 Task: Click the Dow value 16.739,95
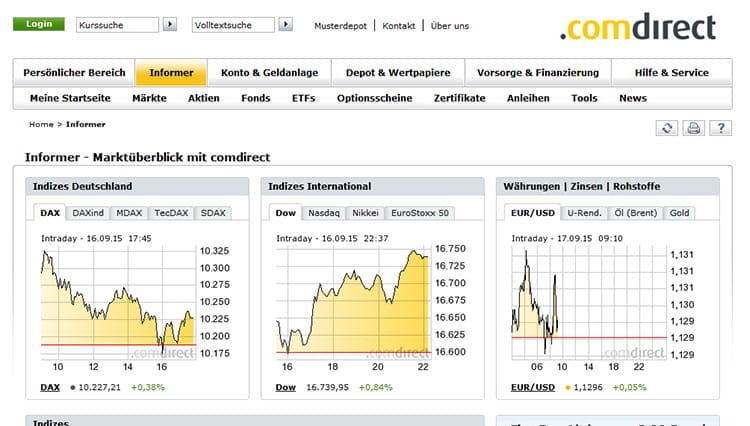pyautogui.click(x=328, y=387)
